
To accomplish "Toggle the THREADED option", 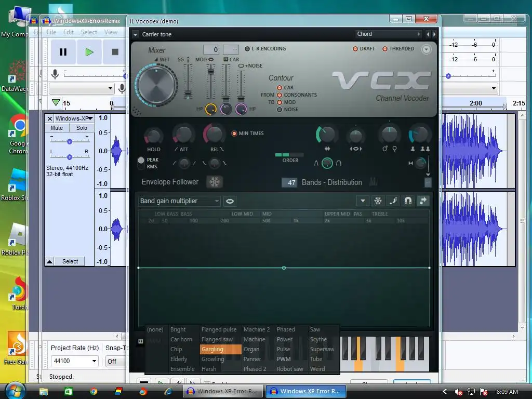I will (398, 49).
